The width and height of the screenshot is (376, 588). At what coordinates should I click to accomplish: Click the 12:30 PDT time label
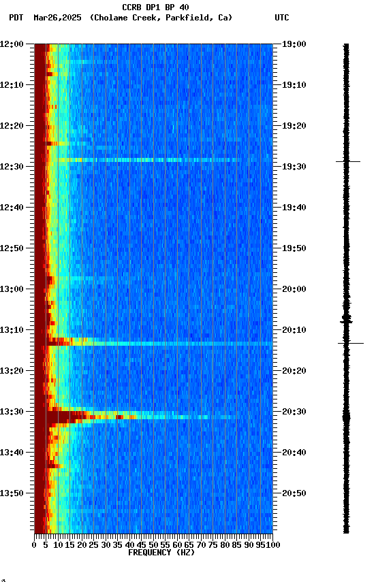click(x=12, y=167)
